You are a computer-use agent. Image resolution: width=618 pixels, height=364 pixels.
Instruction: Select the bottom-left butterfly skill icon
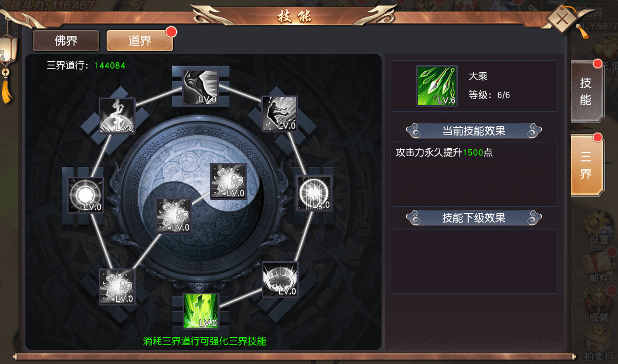[117, 286]
